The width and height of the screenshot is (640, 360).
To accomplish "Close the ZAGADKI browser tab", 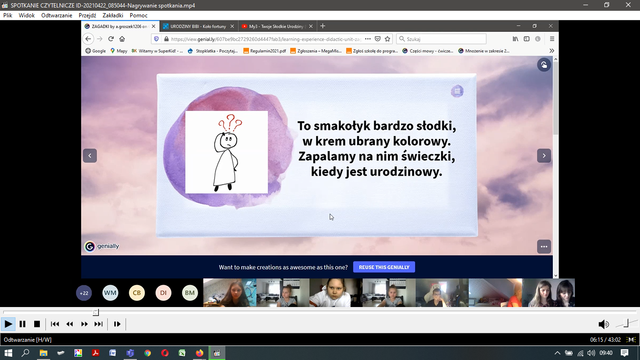I will click(x=153, y=26).
